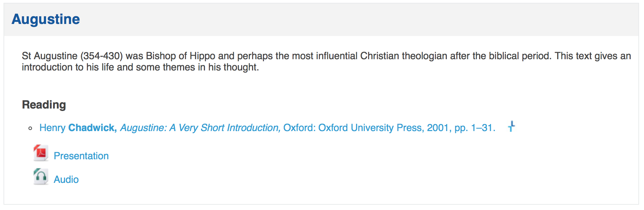Click the bold Chadwick author name
The image size is (644, 210).
[x=92, y=128]
